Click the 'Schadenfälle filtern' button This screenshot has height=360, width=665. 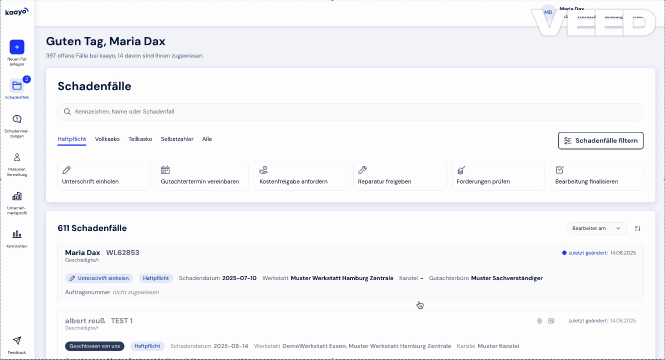(x=601, y=141)
